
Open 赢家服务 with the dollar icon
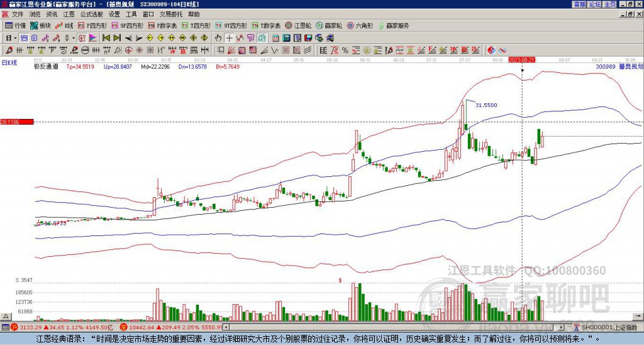pyautogui.click(x=394, y=25)
